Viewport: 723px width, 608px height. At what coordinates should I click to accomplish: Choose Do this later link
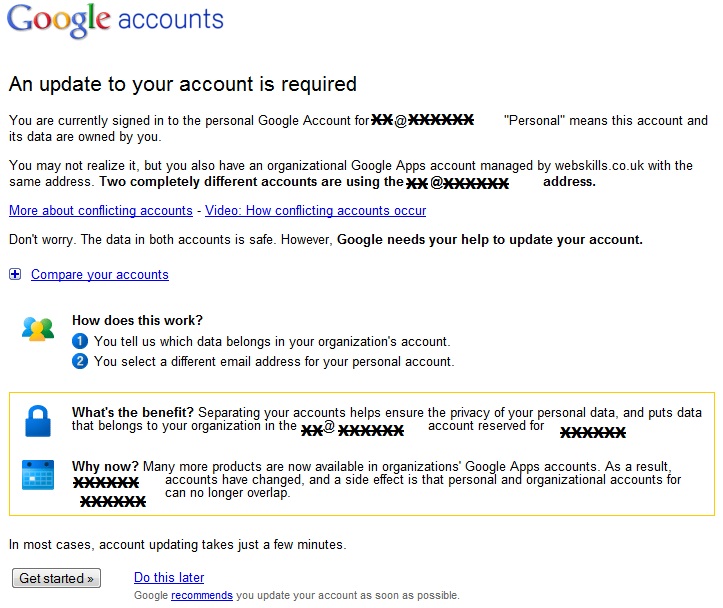169,577
